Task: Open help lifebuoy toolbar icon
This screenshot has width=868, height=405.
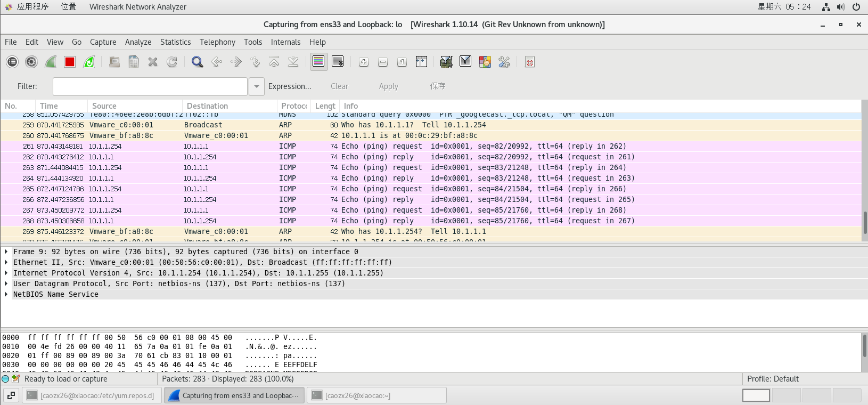Action: click(529, 62)
